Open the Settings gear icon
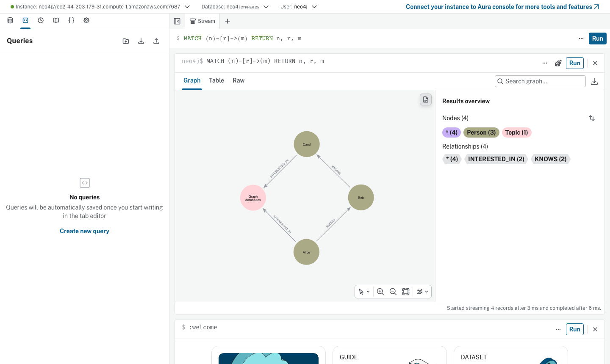Screen dimensions: 610x364 pos(86,20)
